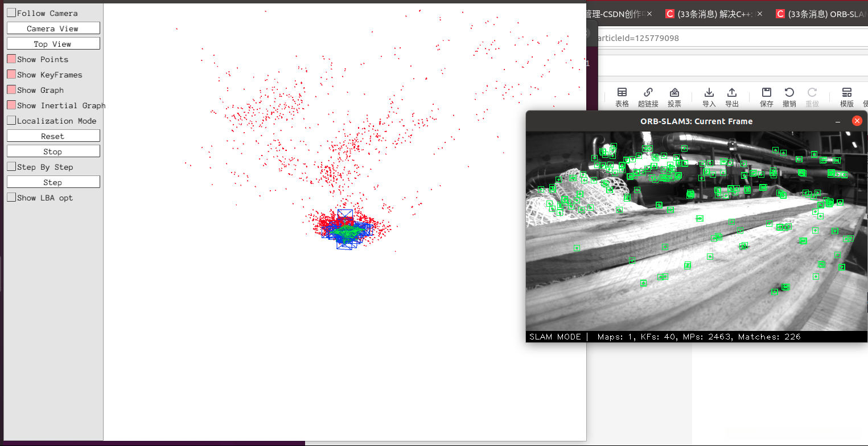This screenshot has height=446, width=868.
Task: Close the 解决C++ browser tab
Action: (x=760, y=14)
